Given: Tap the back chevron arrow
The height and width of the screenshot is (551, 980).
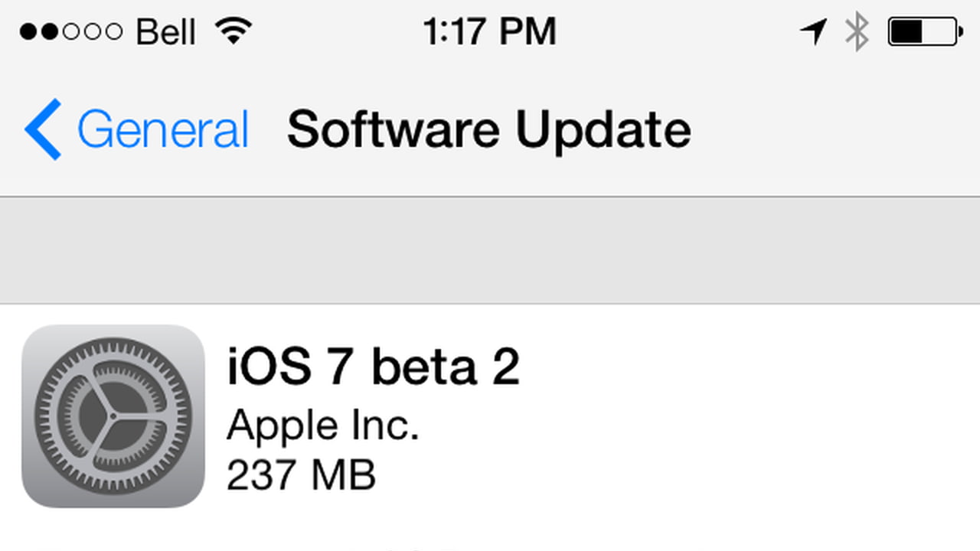Looking at the screenshot, I should click(42, 129).
